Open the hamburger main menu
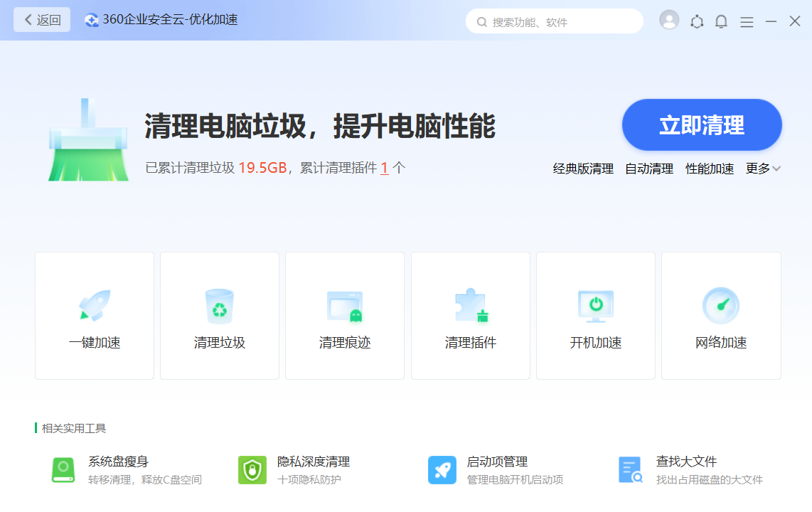The height and width of the screenshot is (512, 812). (x=747, y=22)
